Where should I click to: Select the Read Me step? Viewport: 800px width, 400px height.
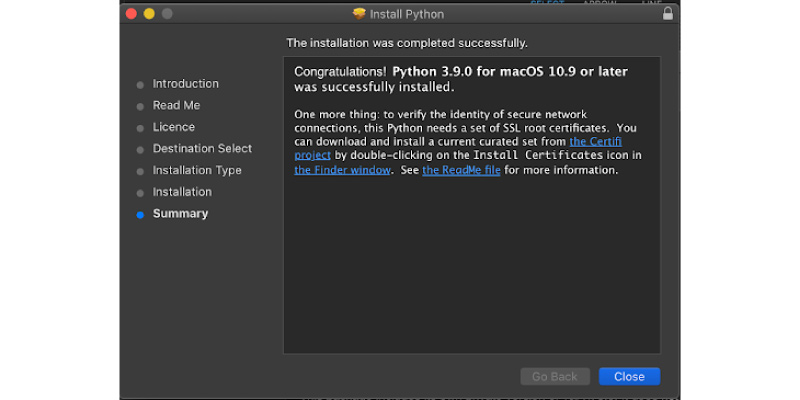(177, 105)
